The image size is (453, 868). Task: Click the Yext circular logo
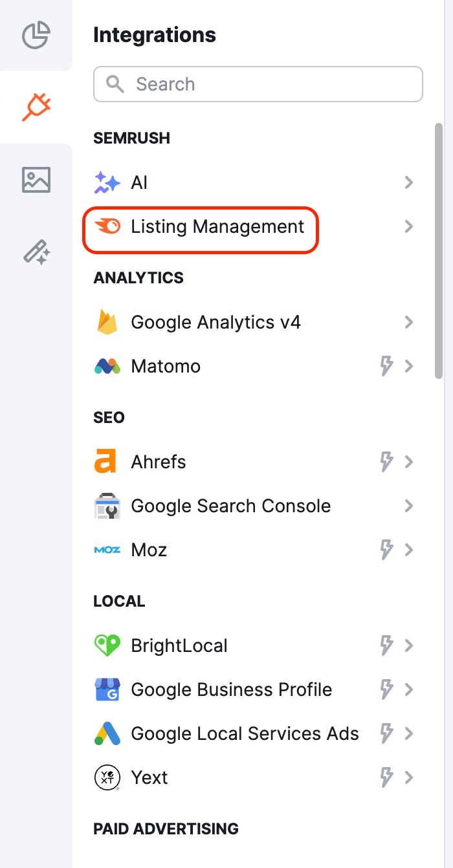pyautogui.click(x=107, y=777)
